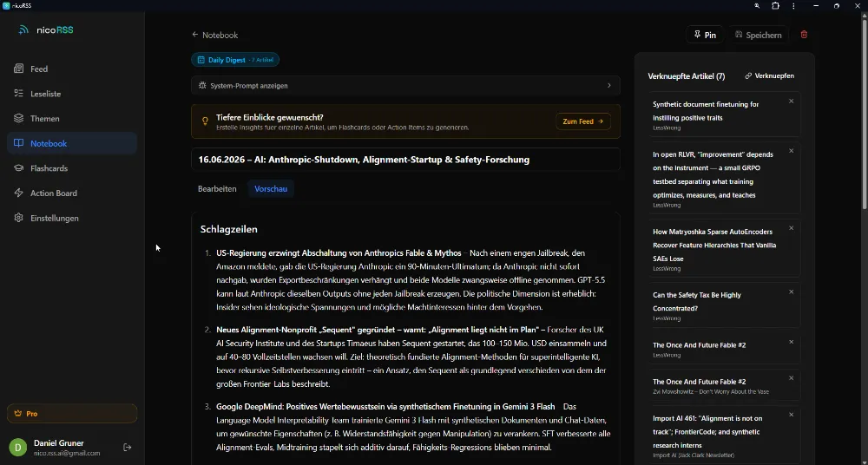Image resolution: width=868 pixels, height=465 pixels.
Task: Click the Daily Digest badge
Action: coord(235,60)
